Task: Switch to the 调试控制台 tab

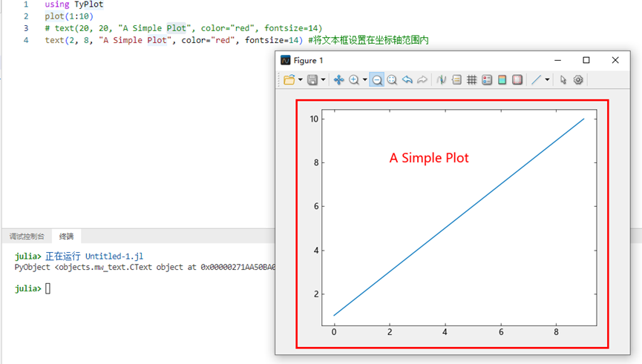Action: point(27,236)
